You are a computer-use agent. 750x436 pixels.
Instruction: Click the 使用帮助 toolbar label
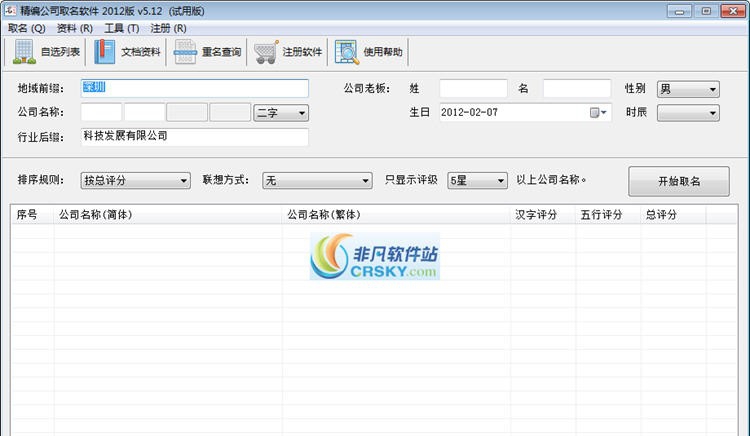pyautogui.click(x=383, y=52)
